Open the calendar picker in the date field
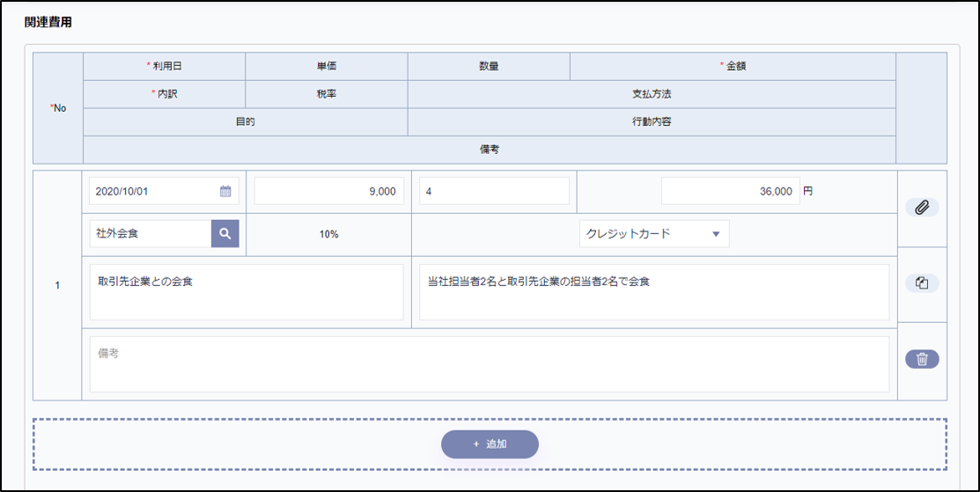The height and width of the screenshot is (492, 980). (225, 191)
